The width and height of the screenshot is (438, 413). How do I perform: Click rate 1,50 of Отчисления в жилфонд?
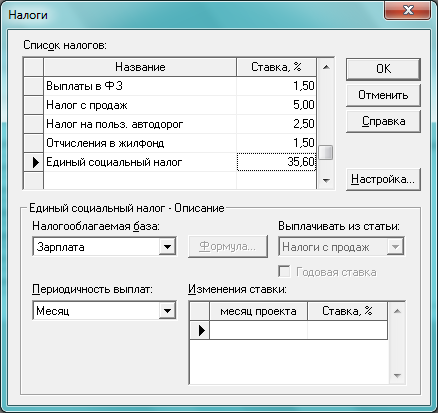(276, 143)
